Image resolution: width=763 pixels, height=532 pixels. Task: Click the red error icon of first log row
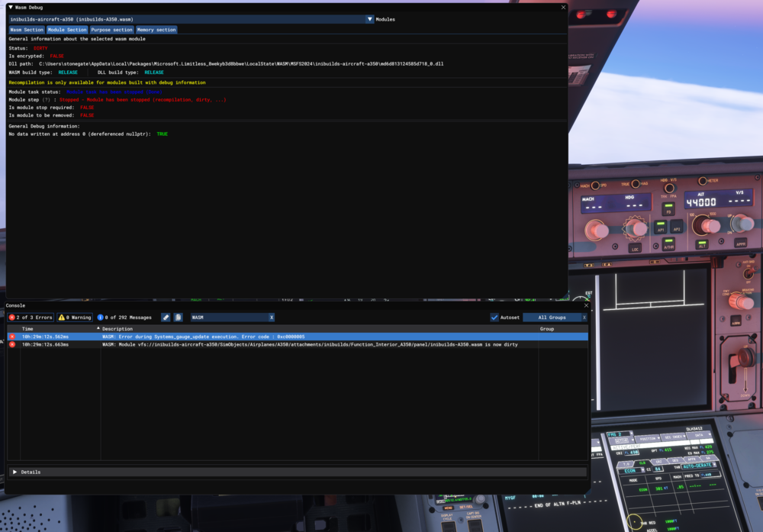[x=12, y=337]
